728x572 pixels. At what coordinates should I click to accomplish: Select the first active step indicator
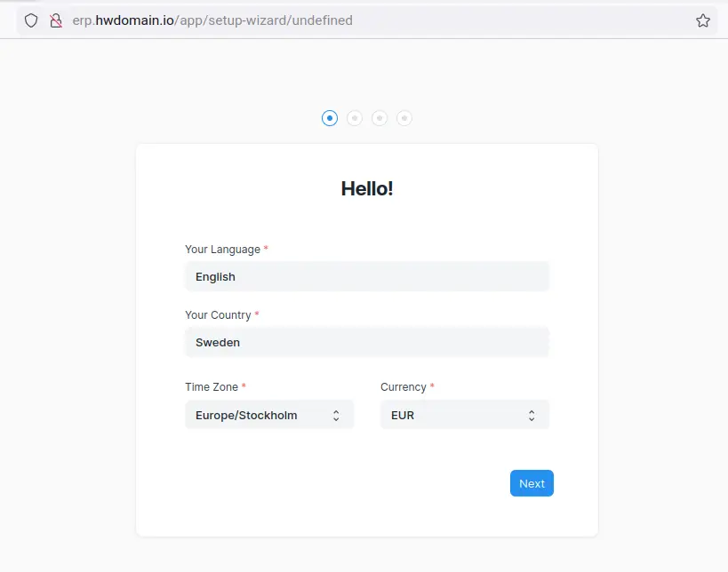pyautogui.click(x=330, y=118)
